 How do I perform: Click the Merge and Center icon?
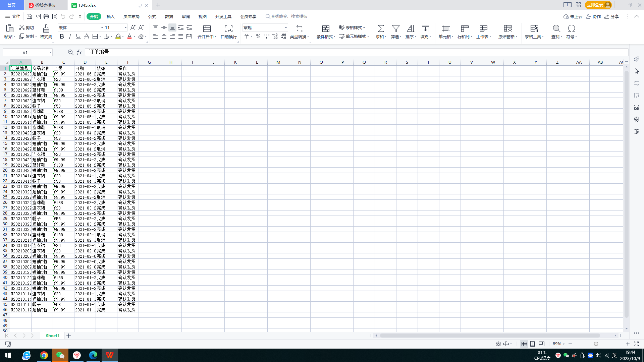tap(207, 29)
